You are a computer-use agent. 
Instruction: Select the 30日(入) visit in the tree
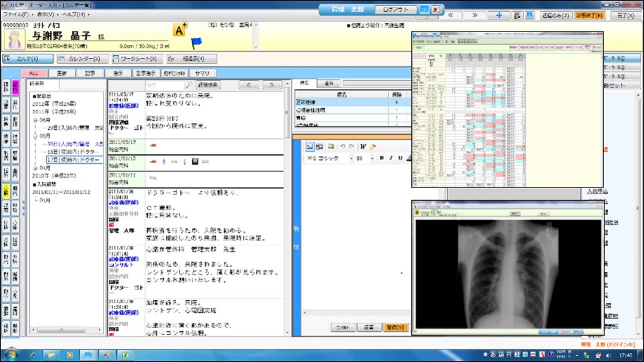point(74,144)
